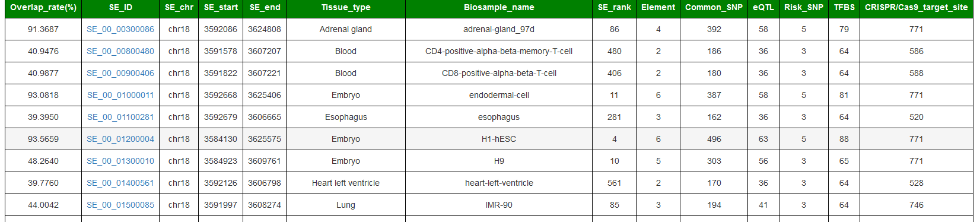Open the SE_00_00800480 link
Viewport: 980px width, 222px height.
tap(120, 51)
